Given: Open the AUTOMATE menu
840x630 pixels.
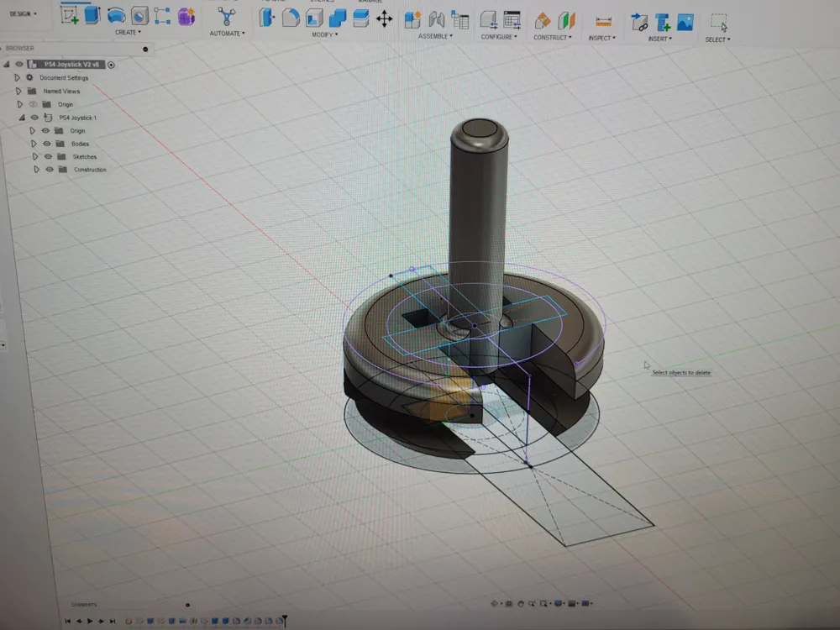Looking at the screenshot, I should click(227, 34).
